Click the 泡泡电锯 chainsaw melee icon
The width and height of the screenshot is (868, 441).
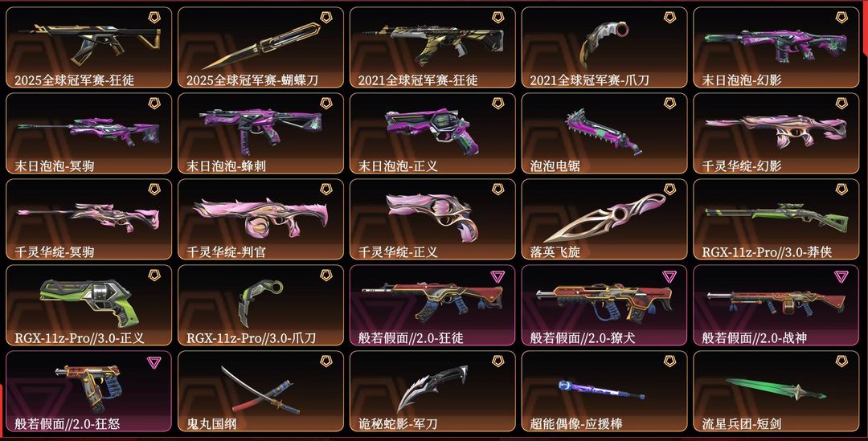coord(604,131)
